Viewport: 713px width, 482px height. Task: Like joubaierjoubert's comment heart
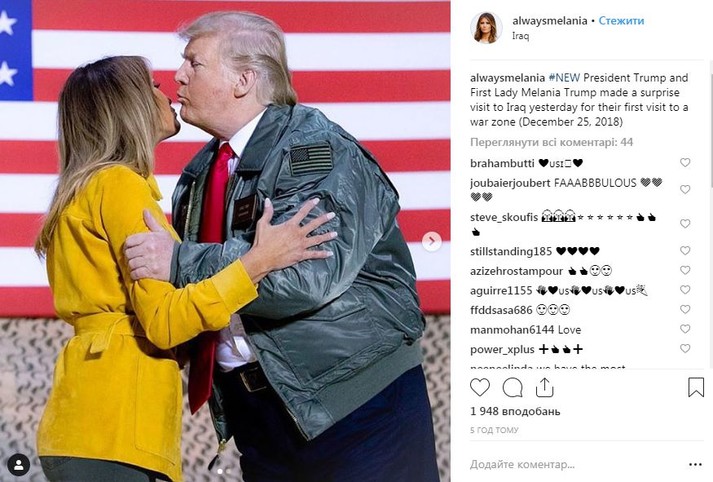click(685, 189)
